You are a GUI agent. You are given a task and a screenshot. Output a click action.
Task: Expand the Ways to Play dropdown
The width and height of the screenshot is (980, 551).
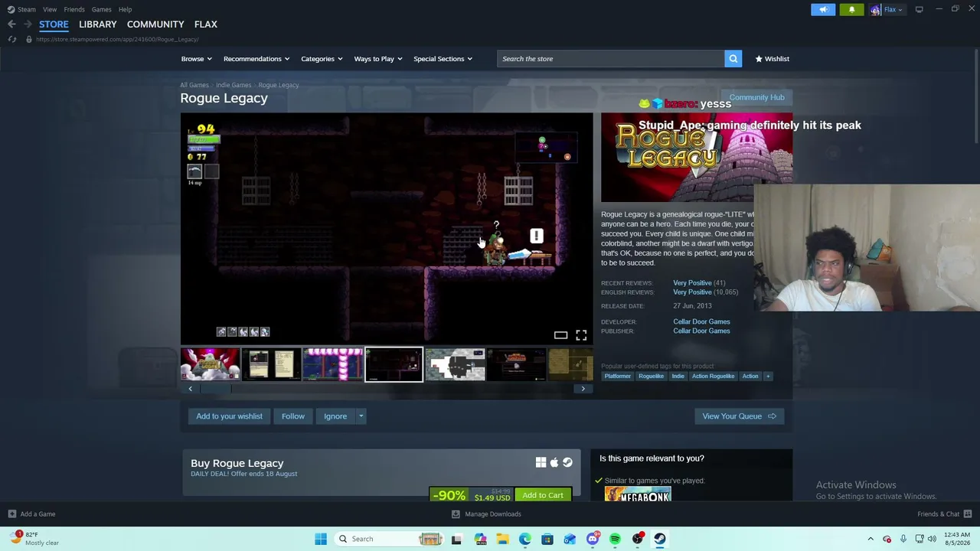tap(378, 59)
